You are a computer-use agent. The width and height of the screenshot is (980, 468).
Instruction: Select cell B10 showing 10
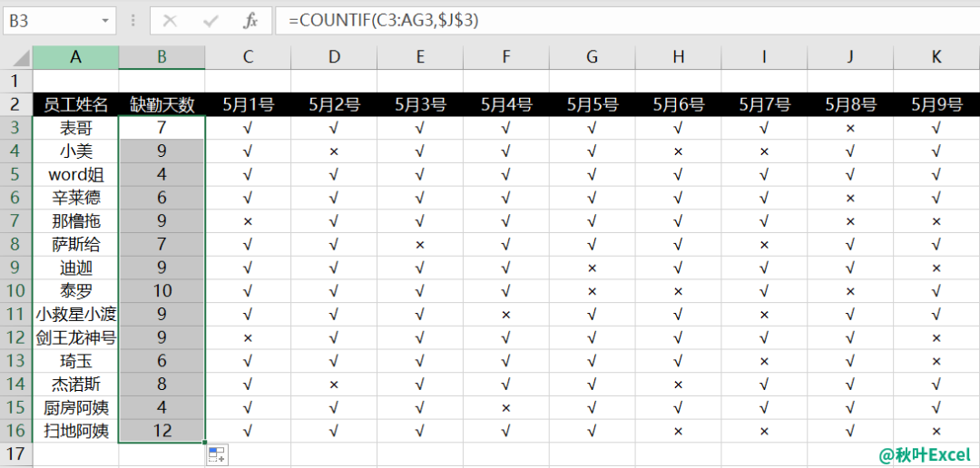tap(162, 290)
